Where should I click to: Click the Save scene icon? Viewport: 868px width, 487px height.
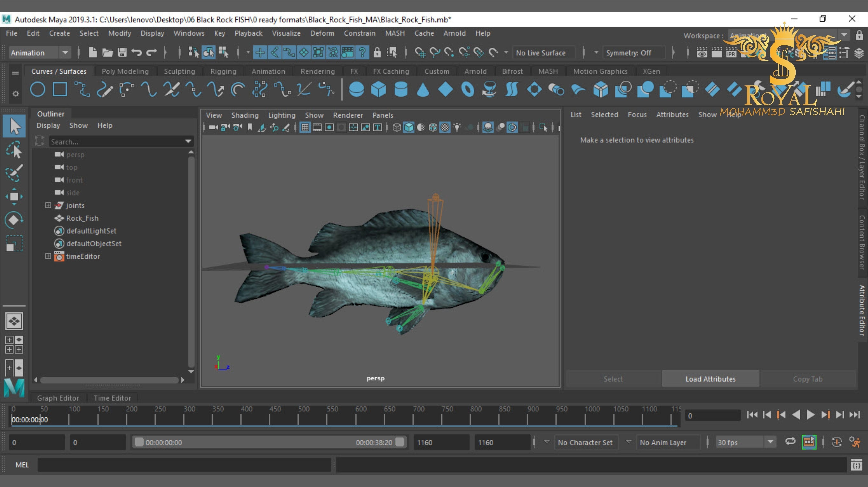point(122,53)
